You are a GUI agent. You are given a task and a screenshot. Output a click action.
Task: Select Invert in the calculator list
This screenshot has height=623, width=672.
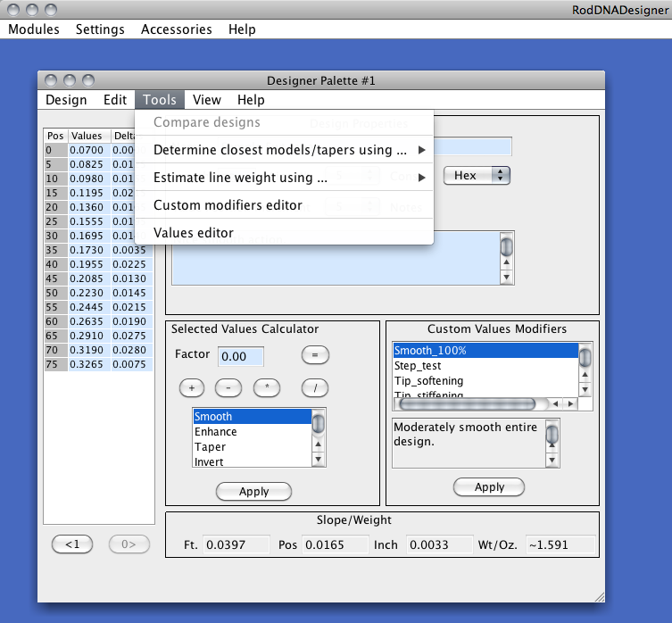[253, 461]
